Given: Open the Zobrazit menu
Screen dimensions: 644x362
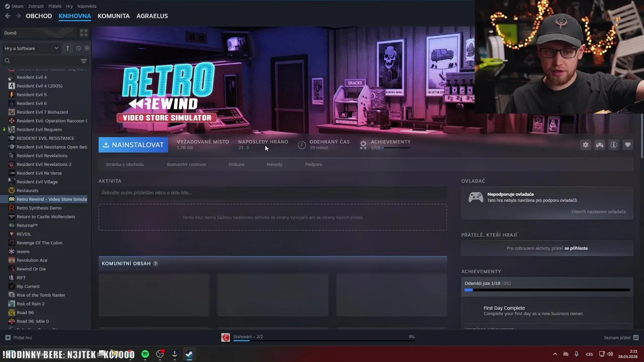Looking at the screenshot, I should [36, 6].
